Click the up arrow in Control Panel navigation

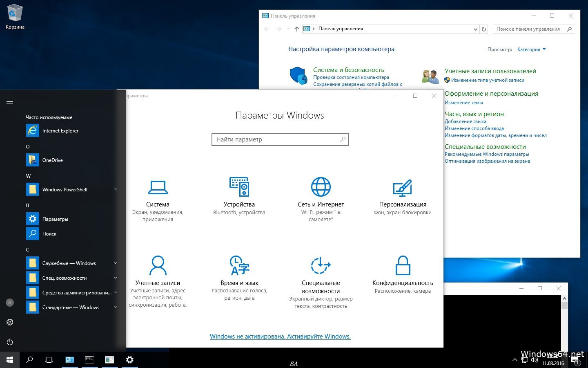point(297,29)
